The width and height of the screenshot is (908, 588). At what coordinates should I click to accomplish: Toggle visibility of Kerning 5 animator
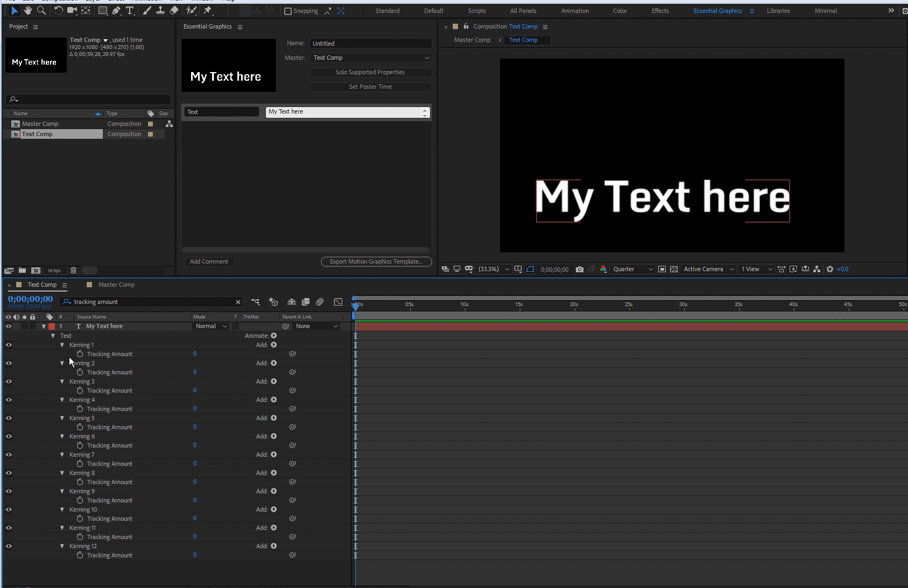click(x=9, y=418)
